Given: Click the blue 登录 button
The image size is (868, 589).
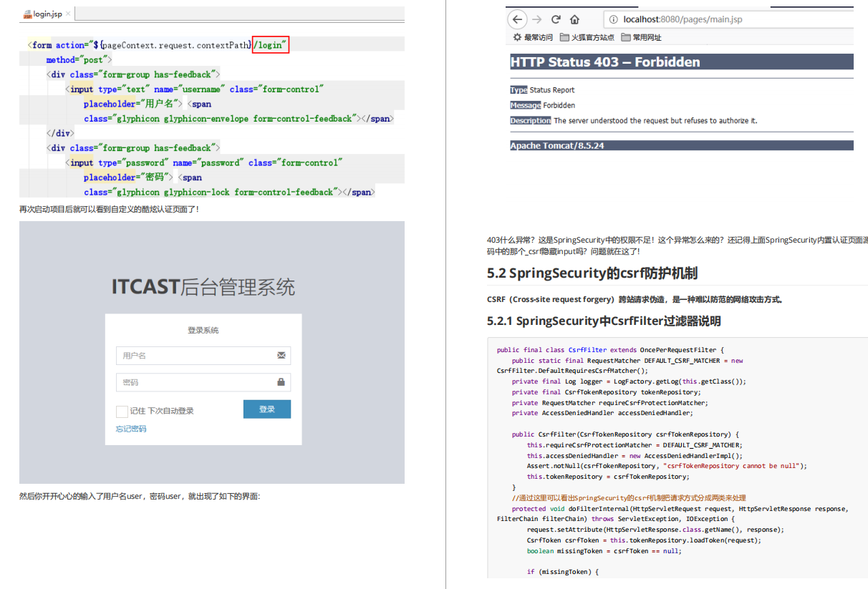Looking at the screenshot, I should (x=267, y=409).
